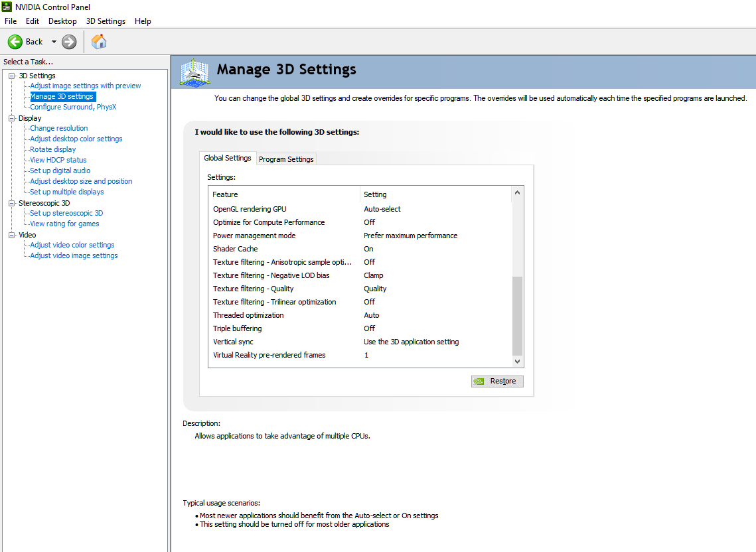The height and width of the screenshot is (552, 756).
Task: Select the Vertical sync row
Action: click(360, 342)
